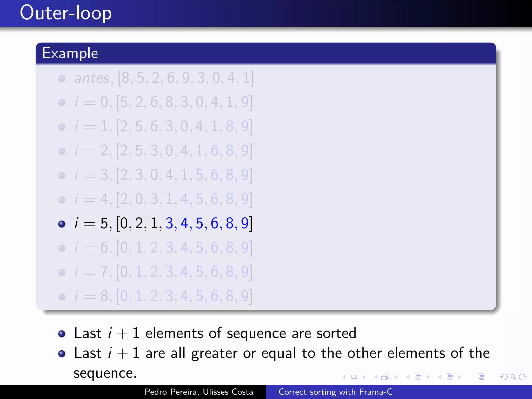Click the slide rectangle navigation icon

point(354,377)
